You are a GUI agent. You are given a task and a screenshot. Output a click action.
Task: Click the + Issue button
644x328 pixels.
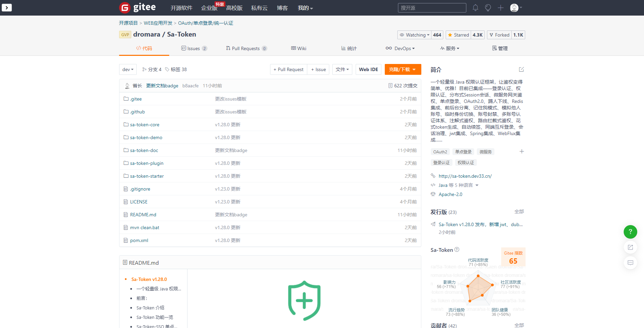[x=318, y=69]
